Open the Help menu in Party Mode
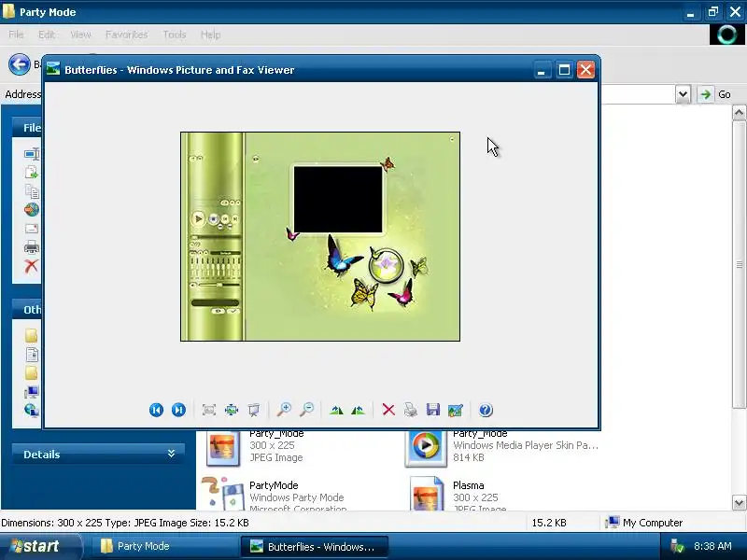The width and height of the screenshot is (747, 560). pyautogui.click(x=210, y=35)
